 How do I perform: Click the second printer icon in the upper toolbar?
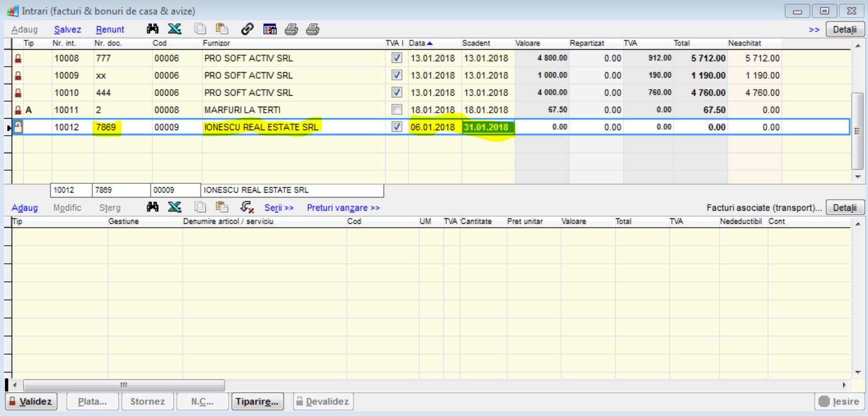click(x=313, y=29)
